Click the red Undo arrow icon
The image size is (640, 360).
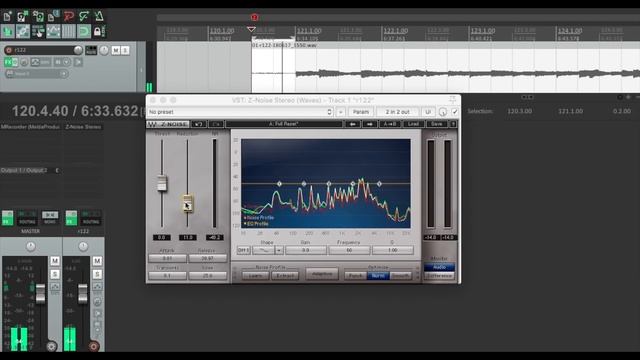[x=69, y=16]
